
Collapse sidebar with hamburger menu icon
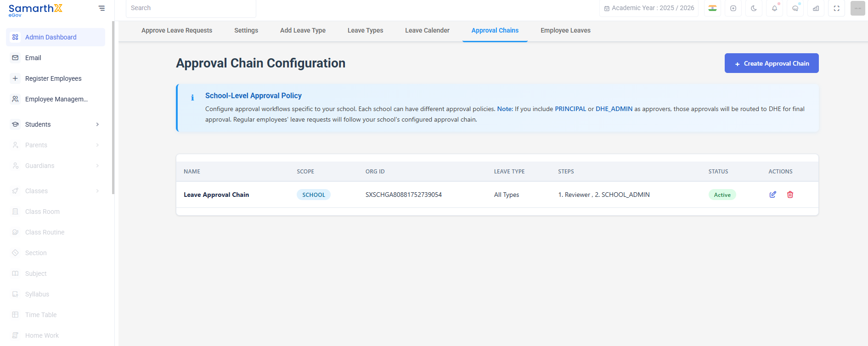coord(101,8)
